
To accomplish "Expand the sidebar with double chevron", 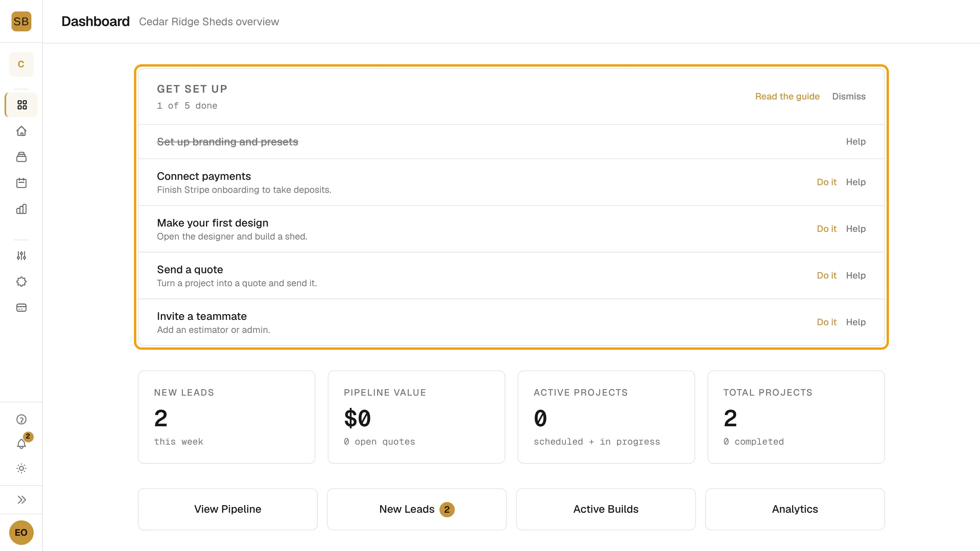I will click(21, 500).
